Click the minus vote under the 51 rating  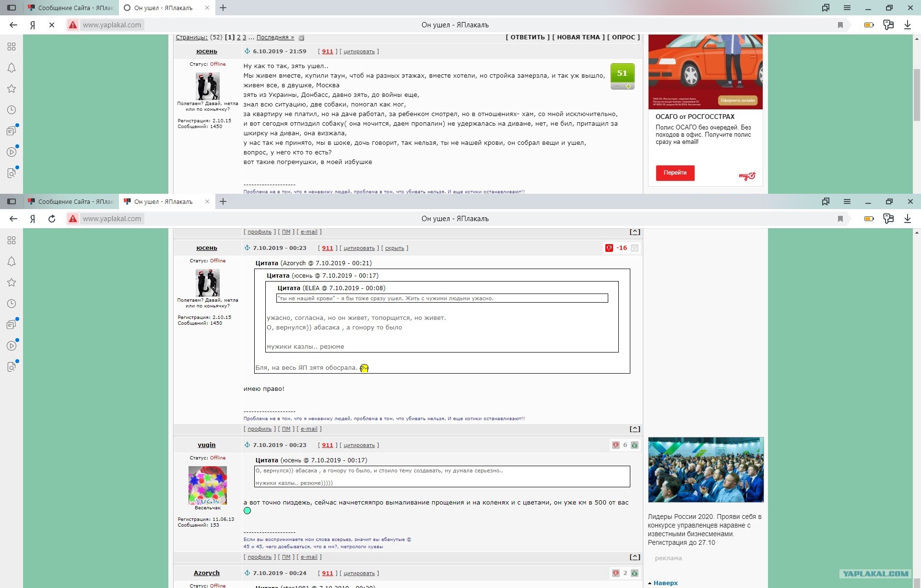(x=616, y=86)
